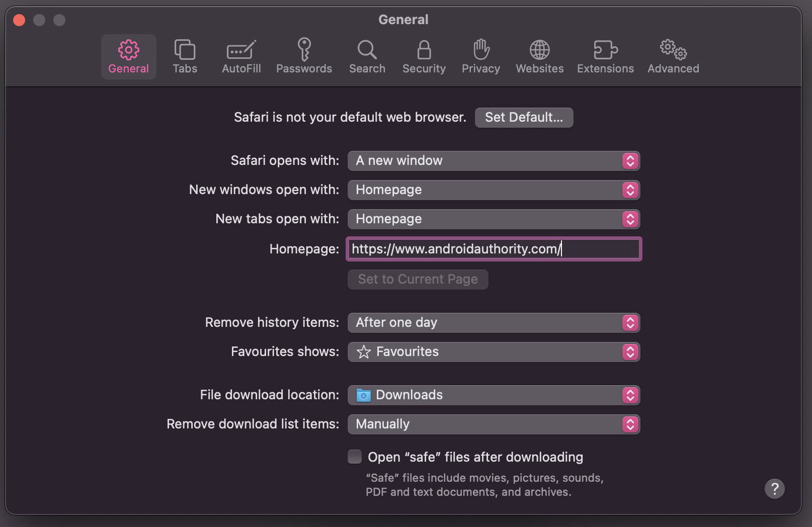Click the Set to Current Page button
This screenshot has height=527, width=812.
[418, 280]
